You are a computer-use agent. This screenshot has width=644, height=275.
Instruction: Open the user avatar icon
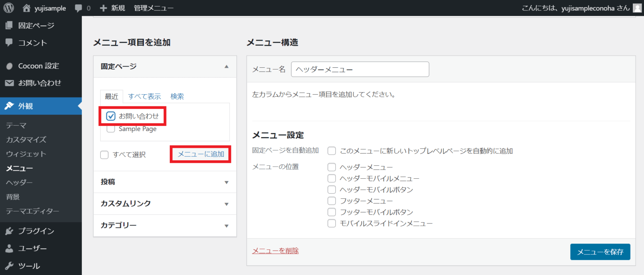pos(636,8)
